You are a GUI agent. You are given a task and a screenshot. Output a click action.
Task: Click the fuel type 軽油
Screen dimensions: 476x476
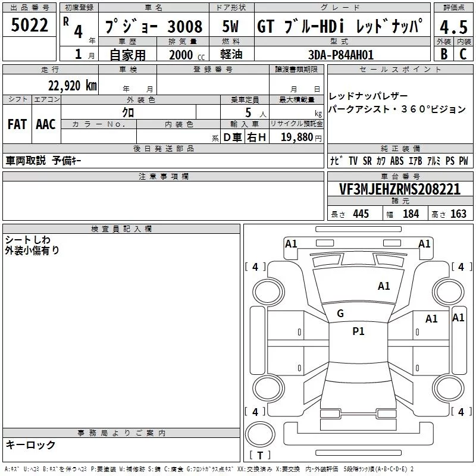[x=231, y=54]
